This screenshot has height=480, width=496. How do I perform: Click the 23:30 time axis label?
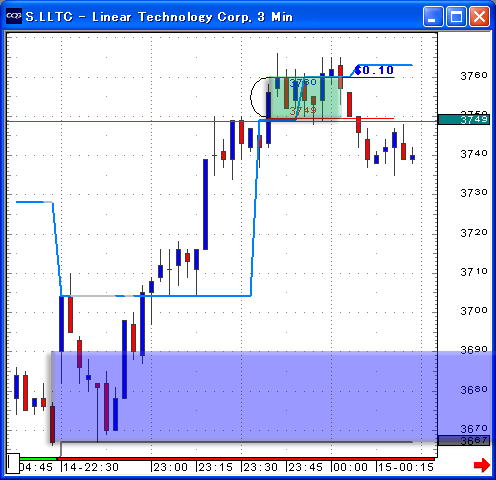[x=261, y=467]
